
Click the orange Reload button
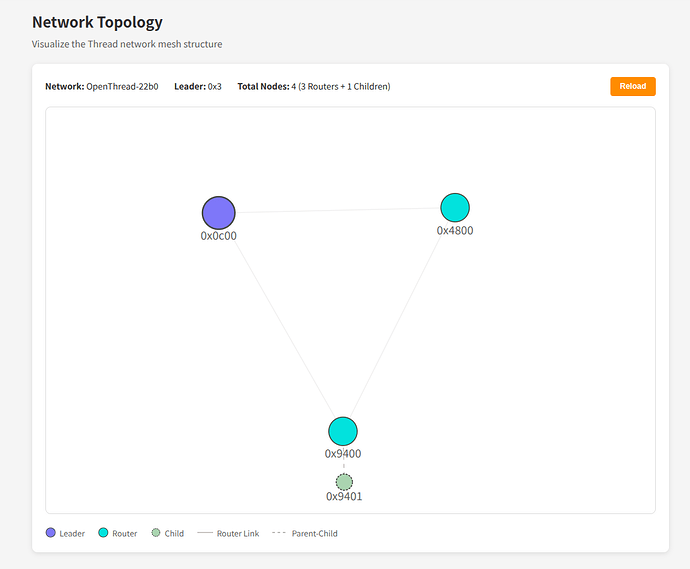click(632, 86)
